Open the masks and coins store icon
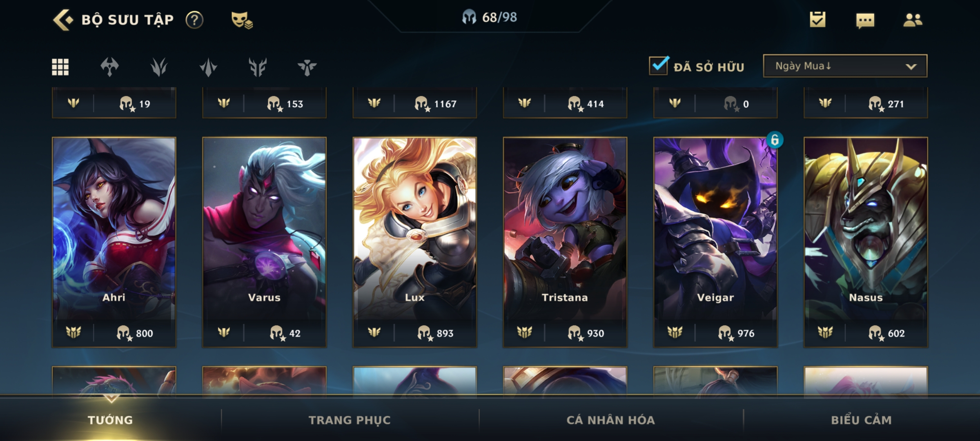The width and height of the screenshot is (980, 441). point(242,20)
